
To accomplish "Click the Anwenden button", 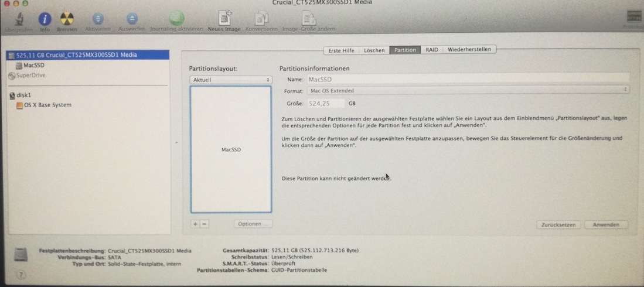I will pyautogui.click(x=606, y=225).
